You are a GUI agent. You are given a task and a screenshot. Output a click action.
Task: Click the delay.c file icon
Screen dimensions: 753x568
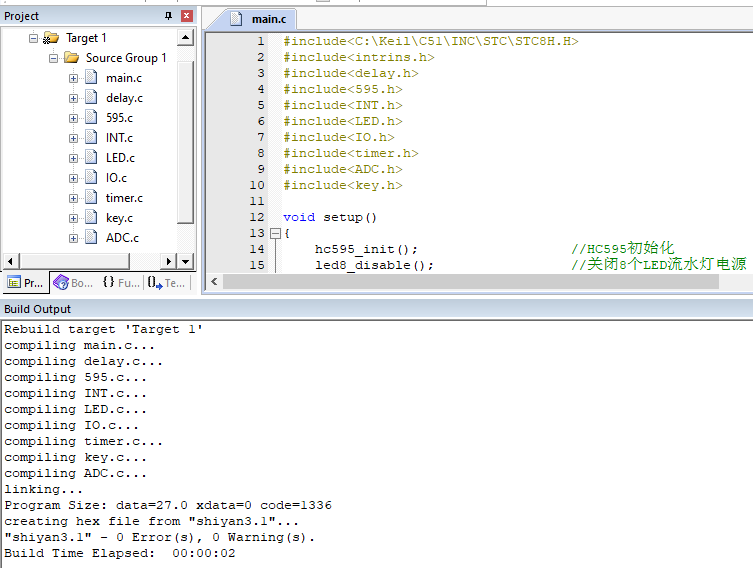pyautogui.click(x=91, y=97)
